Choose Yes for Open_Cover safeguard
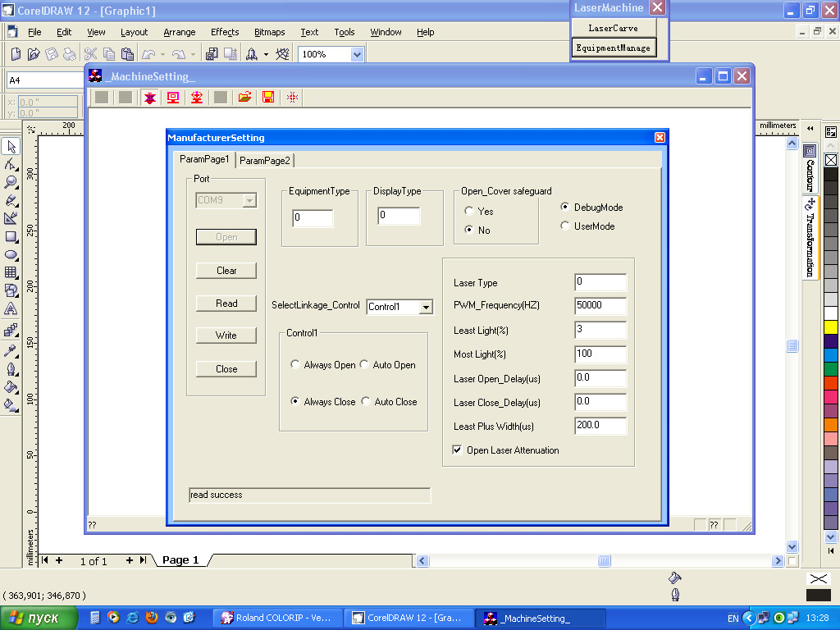The image size is (840, 630). coord(469,212)
